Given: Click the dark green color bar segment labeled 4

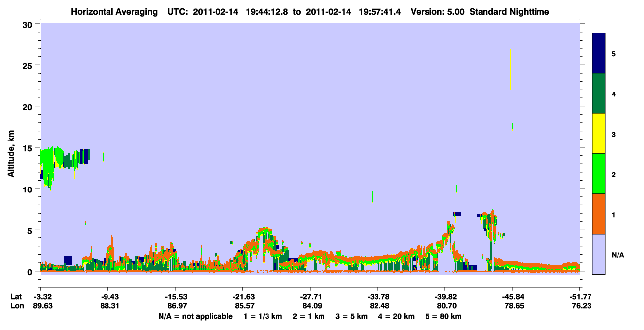Looking at the screenshot, I should click(x=599, y=94).
